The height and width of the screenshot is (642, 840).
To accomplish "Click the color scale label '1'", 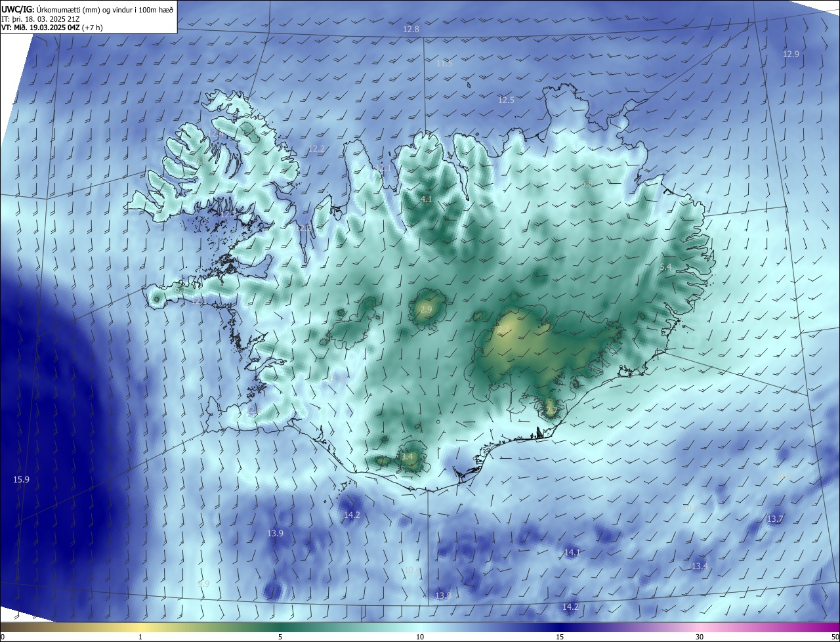I will click(140, 637).
